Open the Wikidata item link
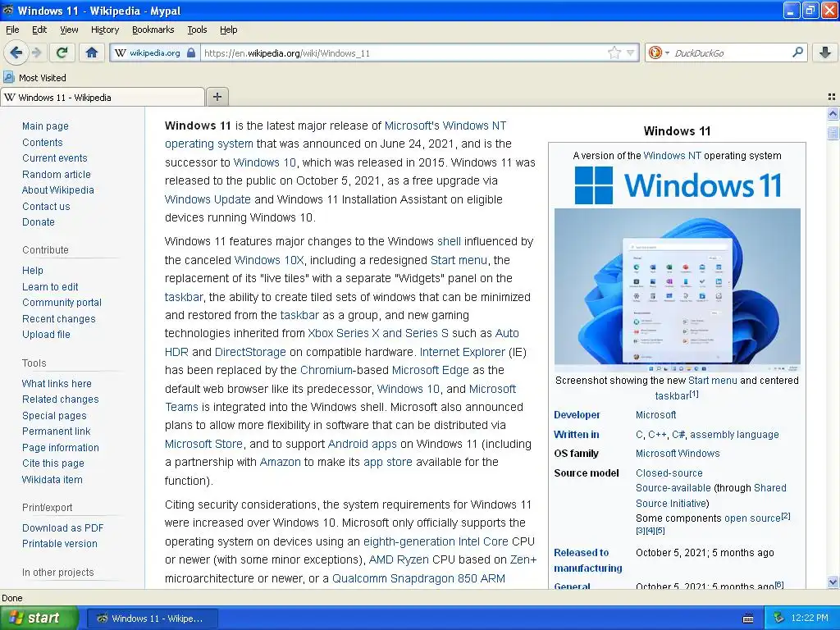Screen dimensions: 840x630 (52, 479)
